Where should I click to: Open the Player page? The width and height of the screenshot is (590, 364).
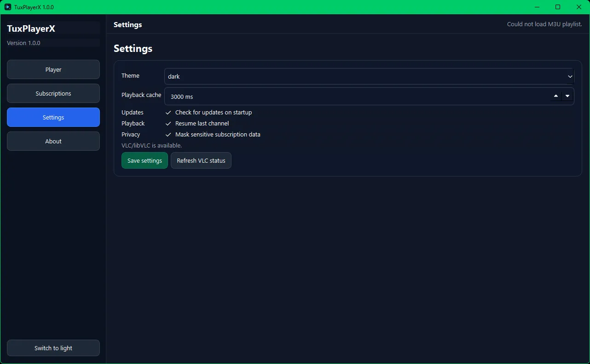[x=53, y=69]
